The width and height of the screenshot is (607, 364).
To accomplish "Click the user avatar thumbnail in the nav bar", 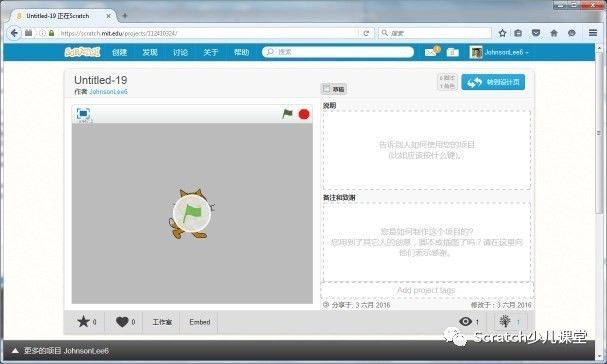I will coord(476,52).
